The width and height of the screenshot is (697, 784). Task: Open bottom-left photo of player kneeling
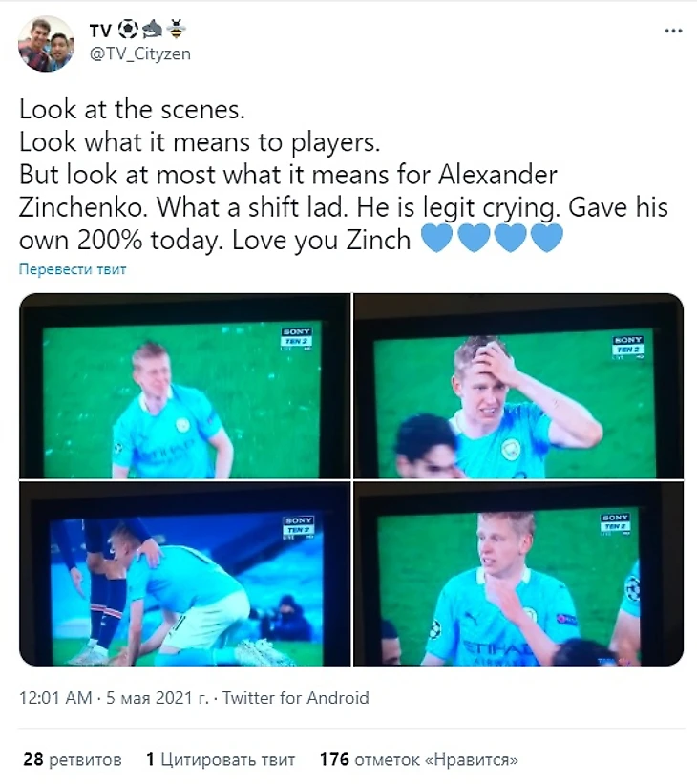click(184, 574)
